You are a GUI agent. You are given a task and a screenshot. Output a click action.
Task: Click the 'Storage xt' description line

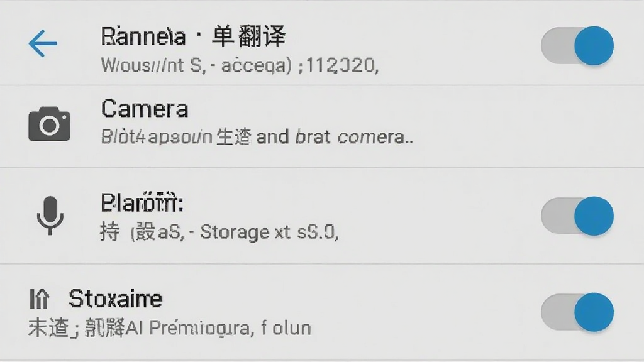(219, 233)
